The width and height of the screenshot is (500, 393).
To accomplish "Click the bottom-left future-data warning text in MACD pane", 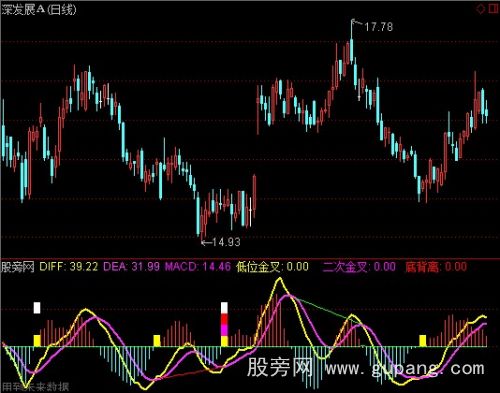I will (35, 387).
